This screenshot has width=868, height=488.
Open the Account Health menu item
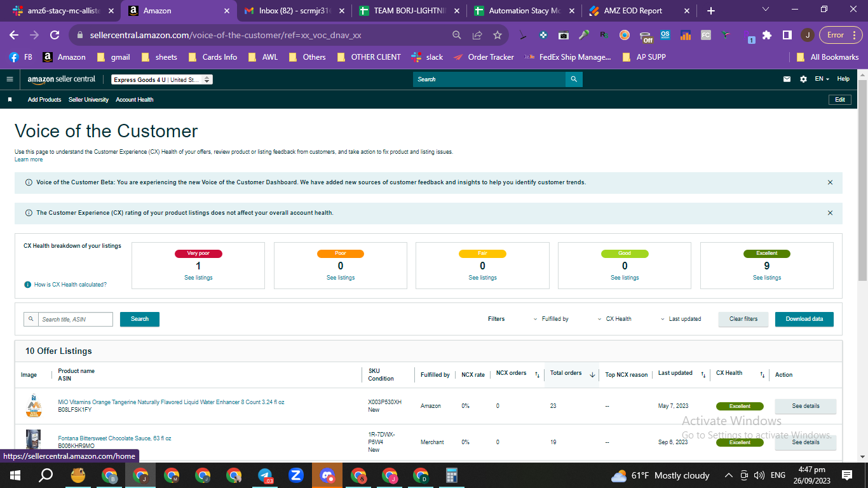click(x=135, y=100)
